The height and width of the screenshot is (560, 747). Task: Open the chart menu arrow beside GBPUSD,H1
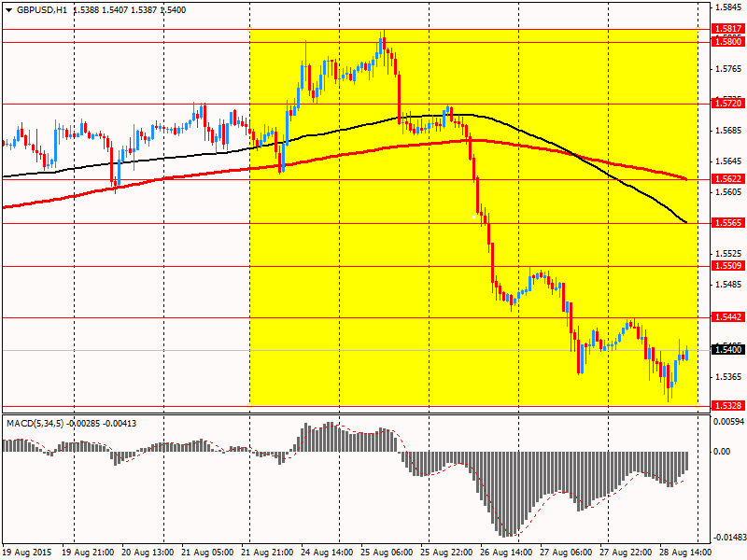(x=8, y=10)
